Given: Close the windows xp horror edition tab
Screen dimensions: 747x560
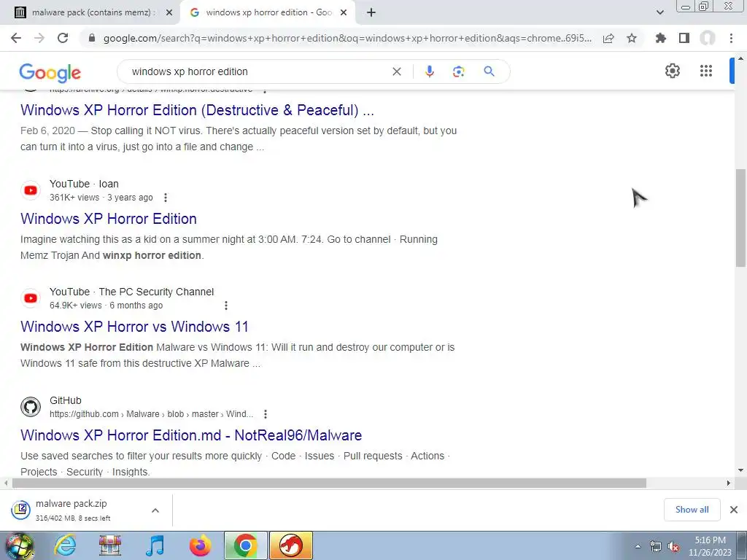Looking at the screenshot, I should tap(344, 13).
